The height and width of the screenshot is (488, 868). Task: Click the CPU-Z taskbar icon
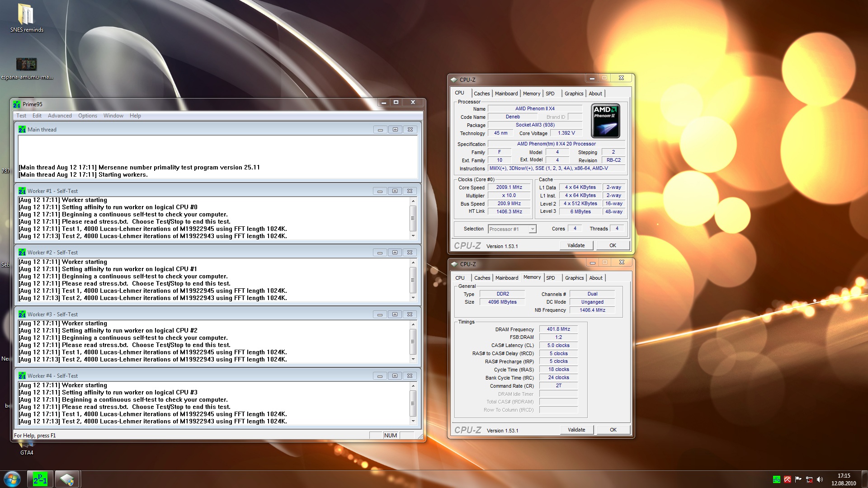pyautogui.click(x=67, y=479)
